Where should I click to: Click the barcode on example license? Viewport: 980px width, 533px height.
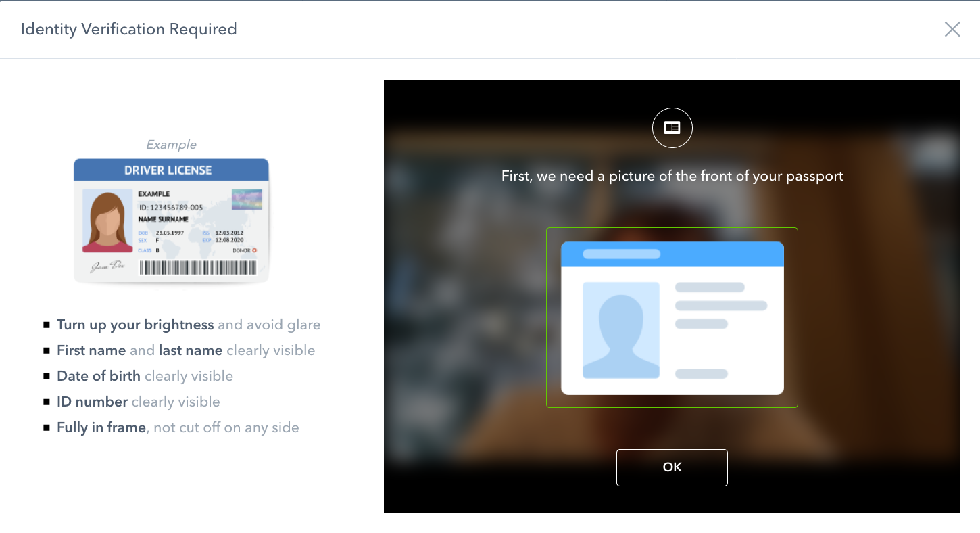pyautogui.click(x=197, y=268)
